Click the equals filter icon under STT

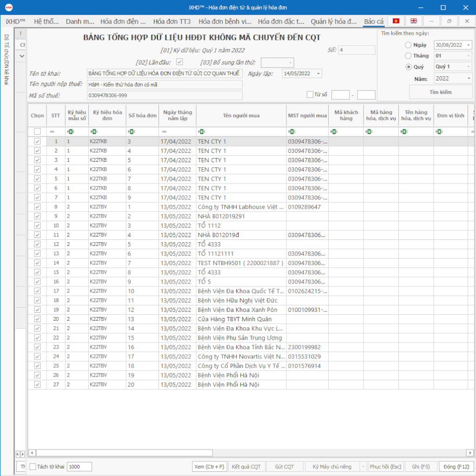52,132
